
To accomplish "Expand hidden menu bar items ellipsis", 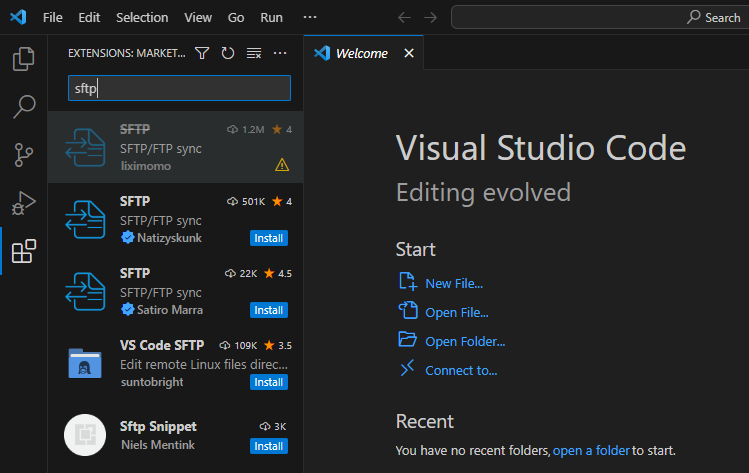I will (x=310, y=18).
